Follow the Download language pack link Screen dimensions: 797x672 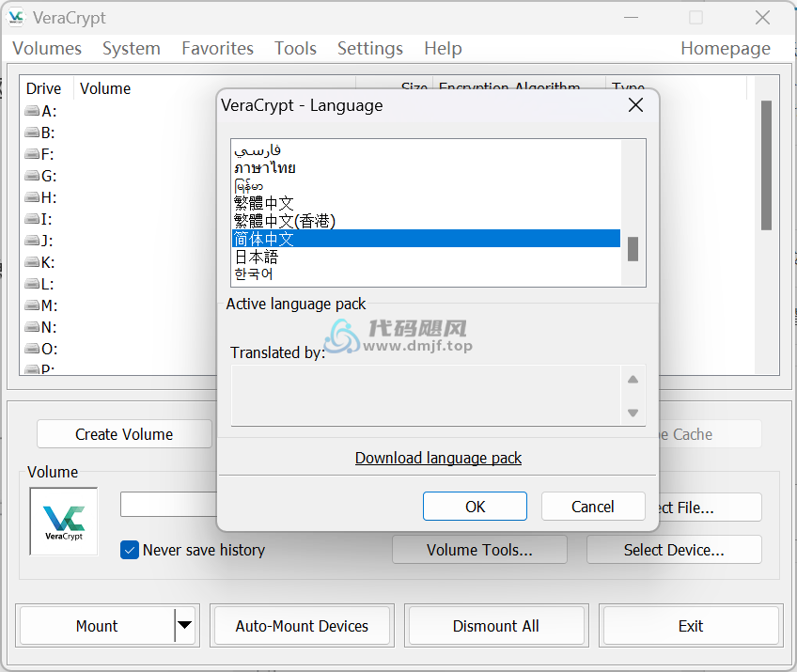438,458
